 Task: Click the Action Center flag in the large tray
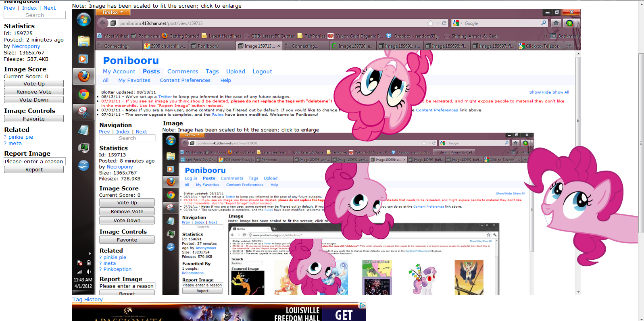[x=79, y=263]
